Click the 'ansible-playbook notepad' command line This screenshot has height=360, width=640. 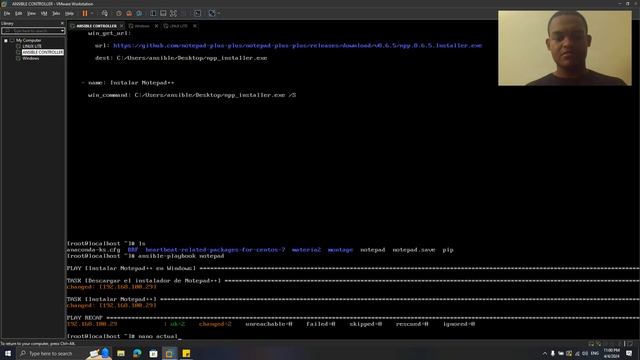[x=145, y=256]
